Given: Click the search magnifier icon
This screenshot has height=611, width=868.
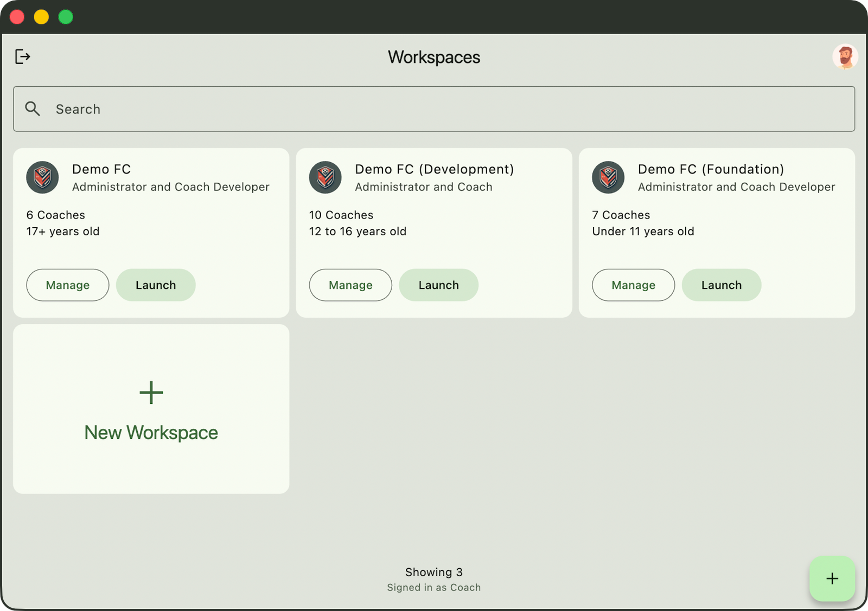Looking at the screenshot, I should 33,109.
